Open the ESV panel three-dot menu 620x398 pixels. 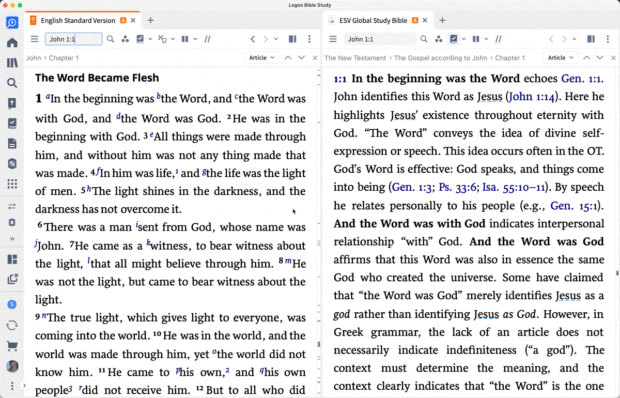(309, 39)
